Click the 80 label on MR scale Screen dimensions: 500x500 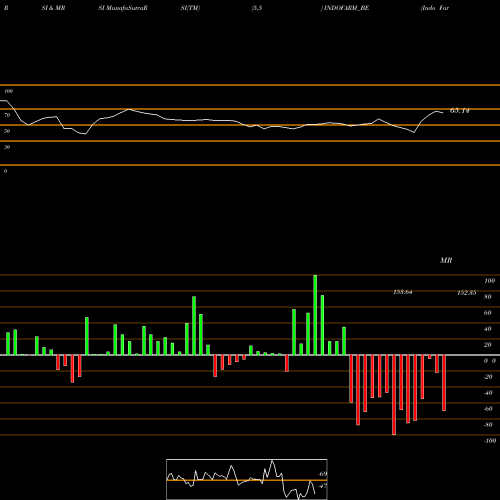488,297
